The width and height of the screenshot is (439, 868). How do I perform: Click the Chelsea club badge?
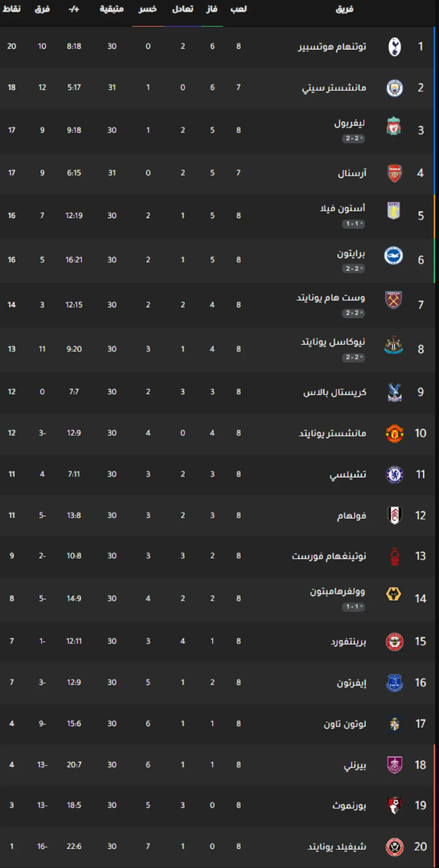(394, 475)
